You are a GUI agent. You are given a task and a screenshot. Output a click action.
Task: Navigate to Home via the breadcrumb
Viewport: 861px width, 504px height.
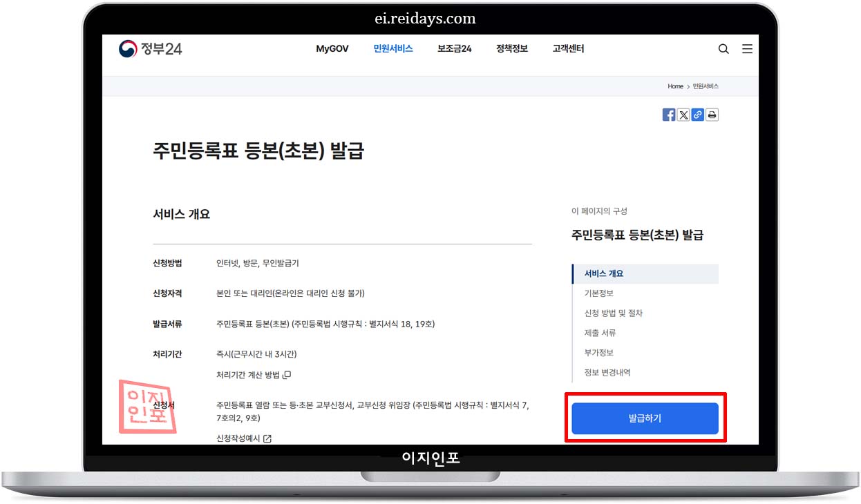(675, 86)
